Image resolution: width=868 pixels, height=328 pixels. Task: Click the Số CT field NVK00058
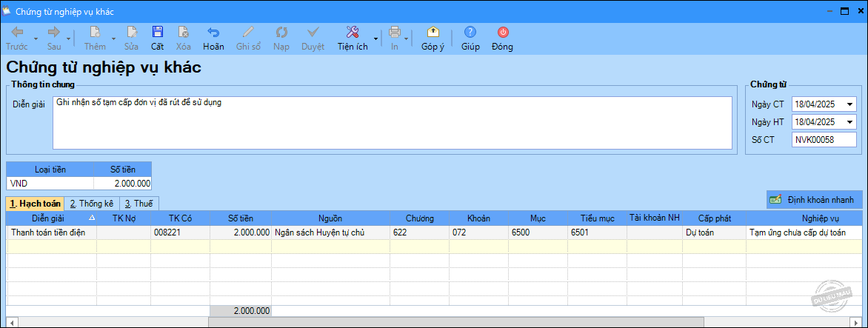pyautogui.click(x=824, y=140)
